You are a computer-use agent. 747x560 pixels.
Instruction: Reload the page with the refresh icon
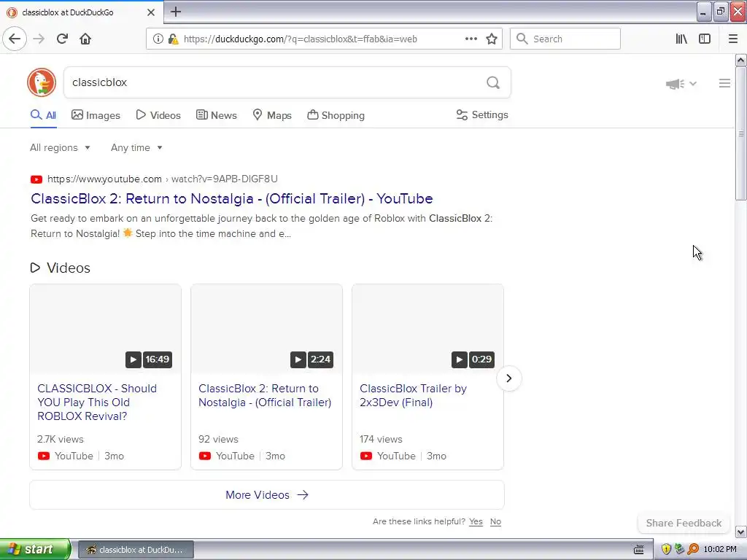[63, 39]
